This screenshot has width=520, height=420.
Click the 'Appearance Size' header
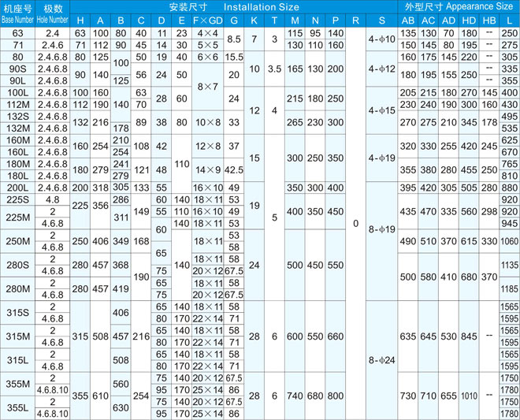[x=459, y=7]
